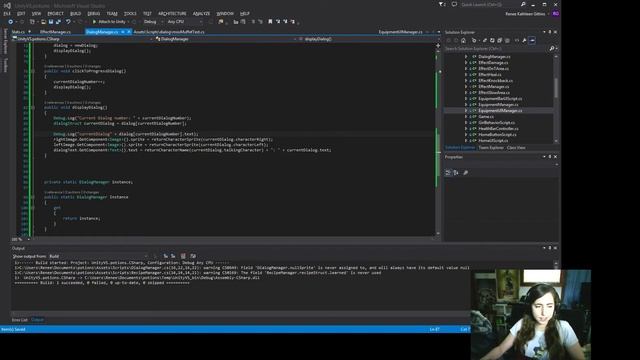This screenshot has height=360, width=640.
Task: Select EquipmentUIManager.cs in Solution Explorer
Action: [x=500, y=111]
